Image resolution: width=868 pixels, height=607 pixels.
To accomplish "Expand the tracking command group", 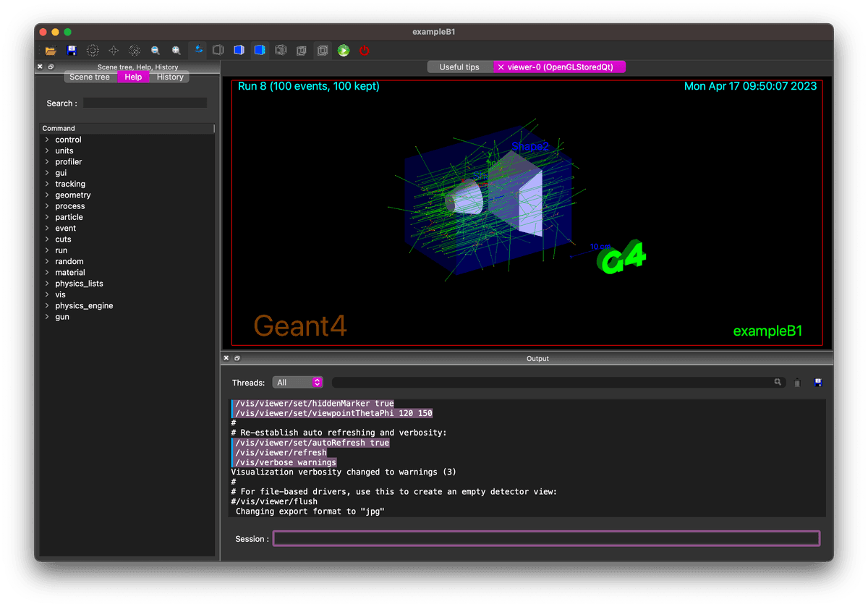I will (47, 184).
